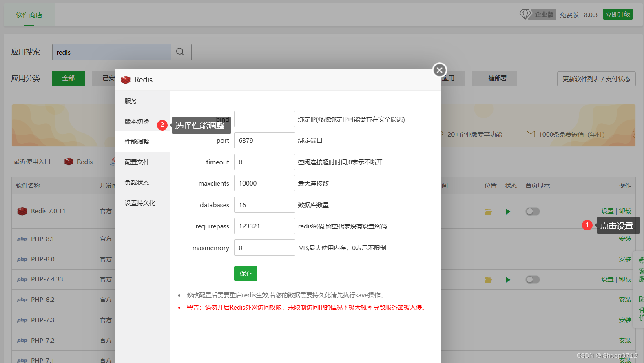Select the 性能调整 tab

142,142
